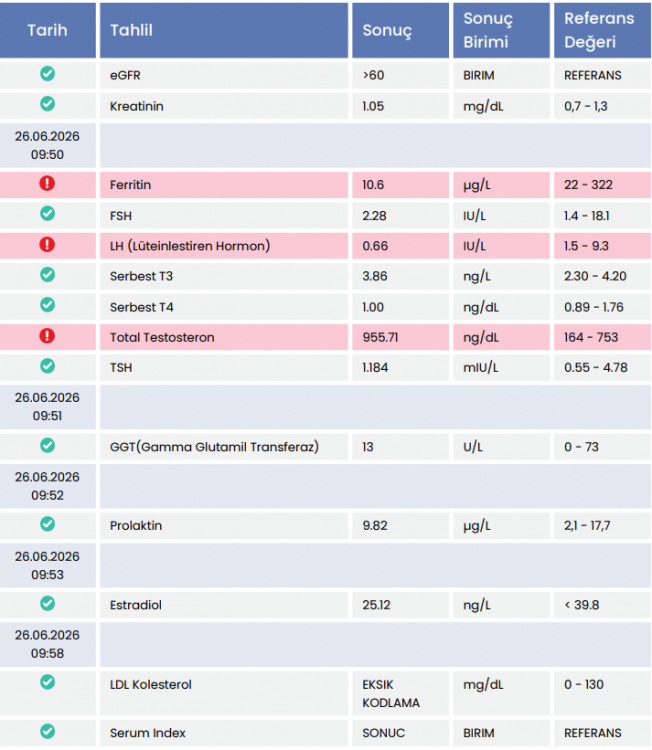The width and height of the screenshot is (652, 750).
Task: Select the 26.06.2026 09:50 date group row
Action: pos(325,145)
